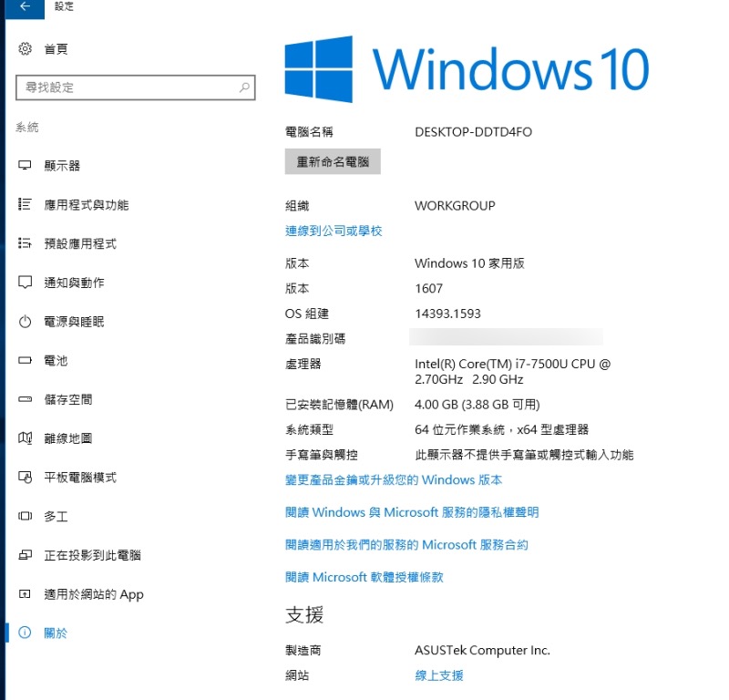Click the magnifier search icon
729x700 pixels.
(x=244, y=87)
